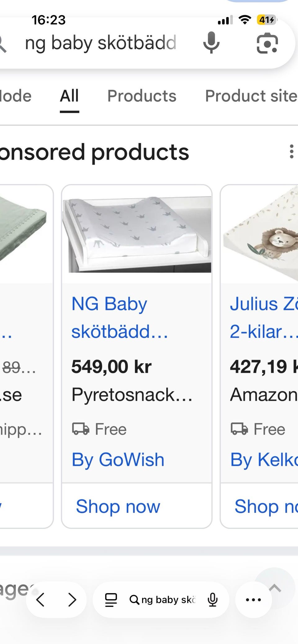Select the All results tab
This screenshot has width=298, height=644.
click(69, 96)
